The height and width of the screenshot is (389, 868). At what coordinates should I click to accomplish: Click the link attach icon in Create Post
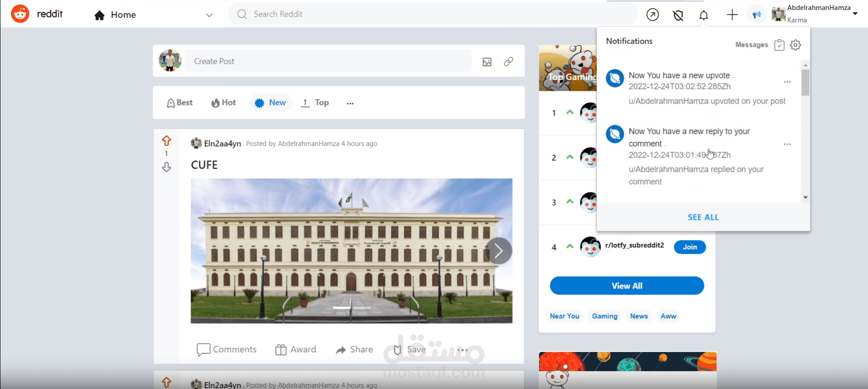pos(508,61)
